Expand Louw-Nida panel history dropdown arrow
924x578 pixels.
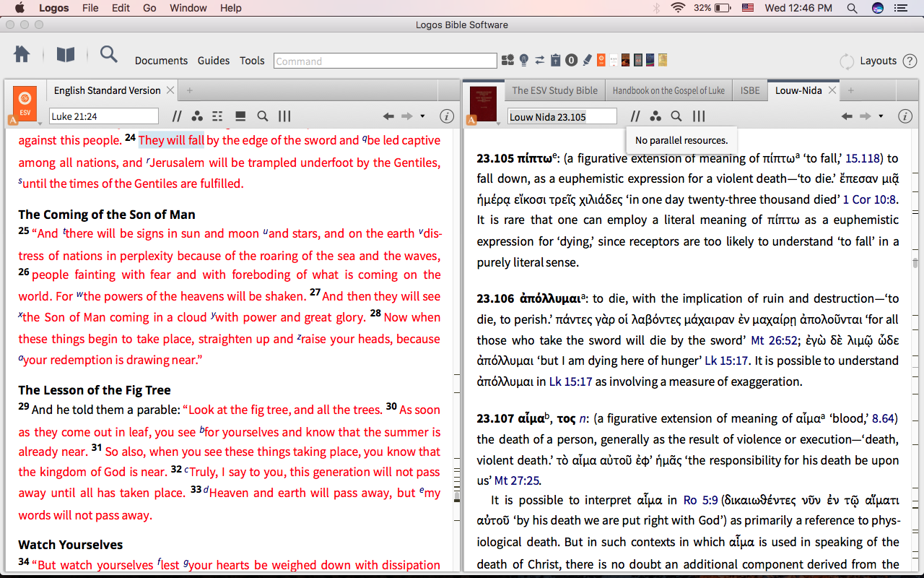[881, 116]
